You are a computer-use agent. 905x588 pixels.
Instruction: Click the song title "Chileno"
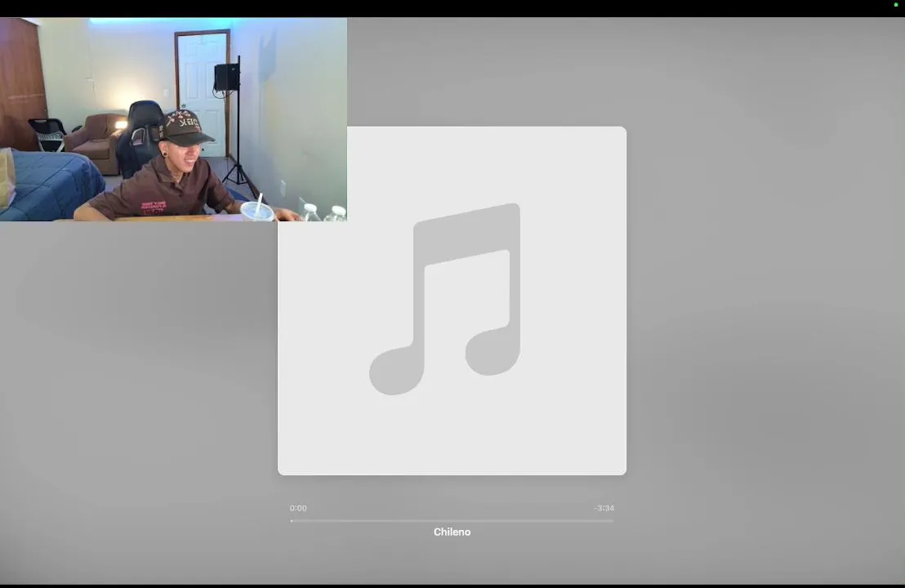pos(452,532)
